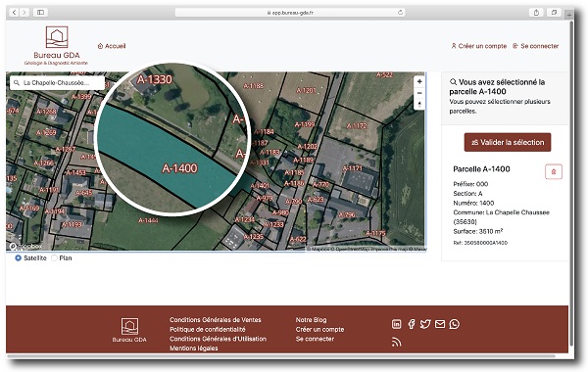
Task: Click the browser address bar
Action: (x=290, y=13)
